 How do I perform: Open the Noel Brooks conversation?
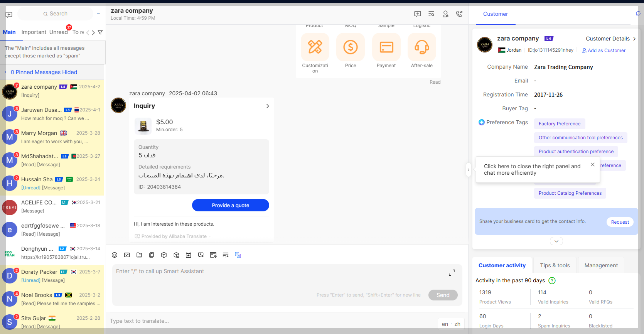tap(52, 299)
